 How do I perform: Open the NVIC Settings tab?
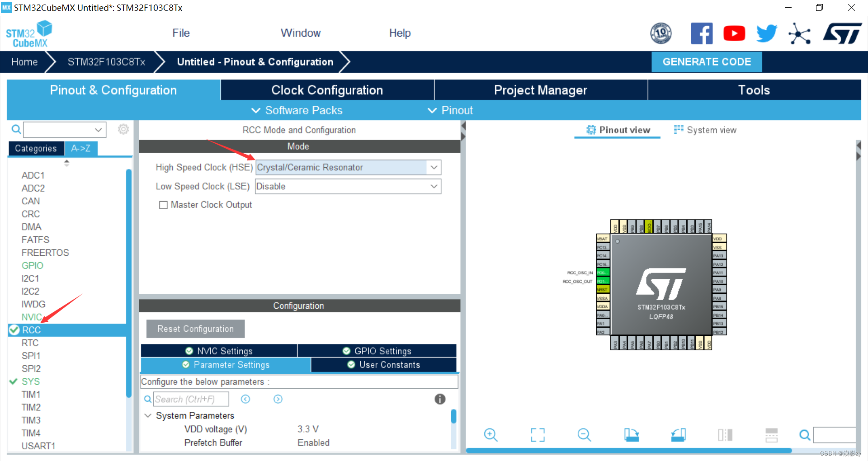[219, 351]
